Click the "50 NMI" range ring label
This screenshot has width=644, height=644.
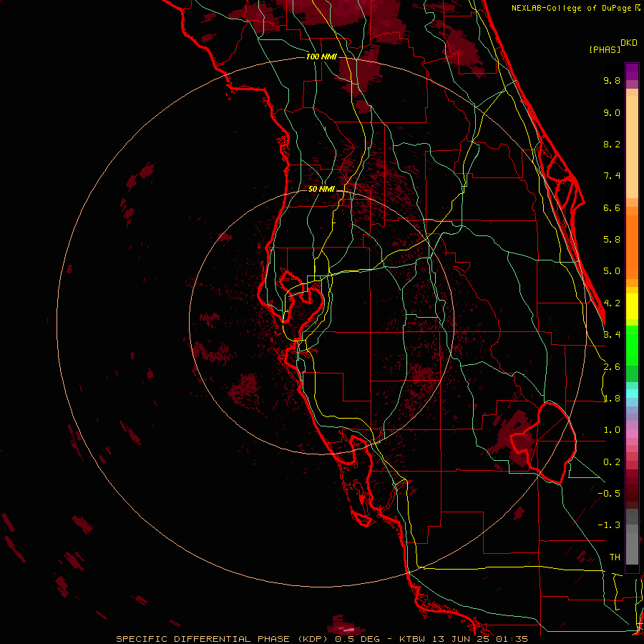321,189
